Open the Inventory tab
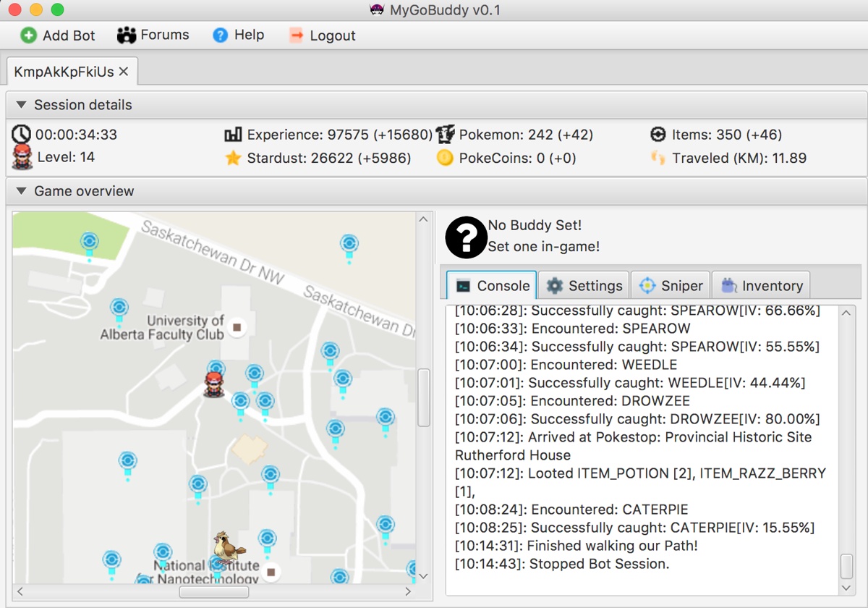868x608 pixels. pos(761,285)
